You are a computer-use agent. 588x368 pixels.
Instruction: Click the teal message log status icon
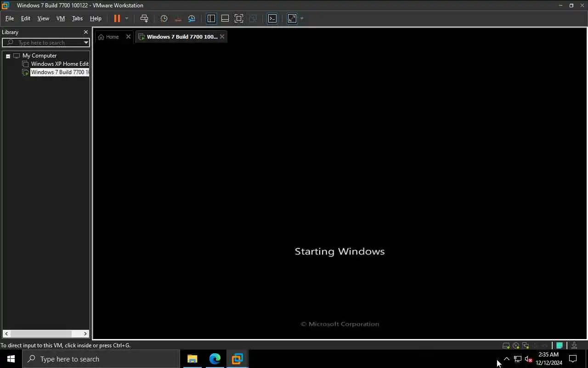[560, 345]
